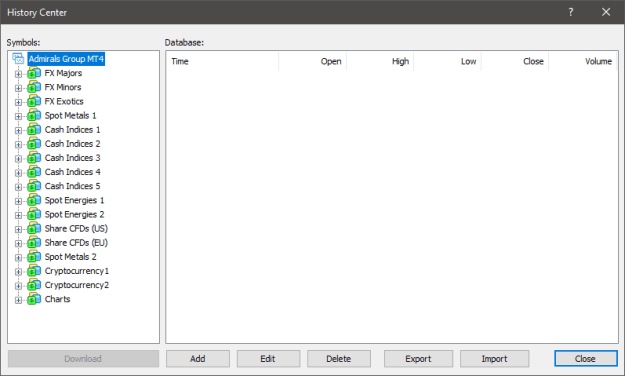Click the Add button
The height and width of the screenshot is (376, 625).
click(198, 358)
